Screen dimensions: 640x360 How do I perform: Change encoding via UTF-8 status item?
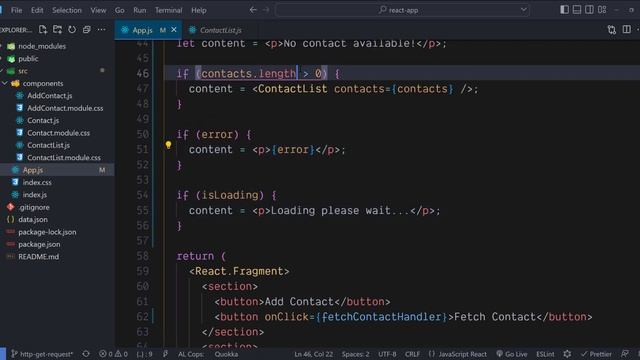[x=387, y=354]
